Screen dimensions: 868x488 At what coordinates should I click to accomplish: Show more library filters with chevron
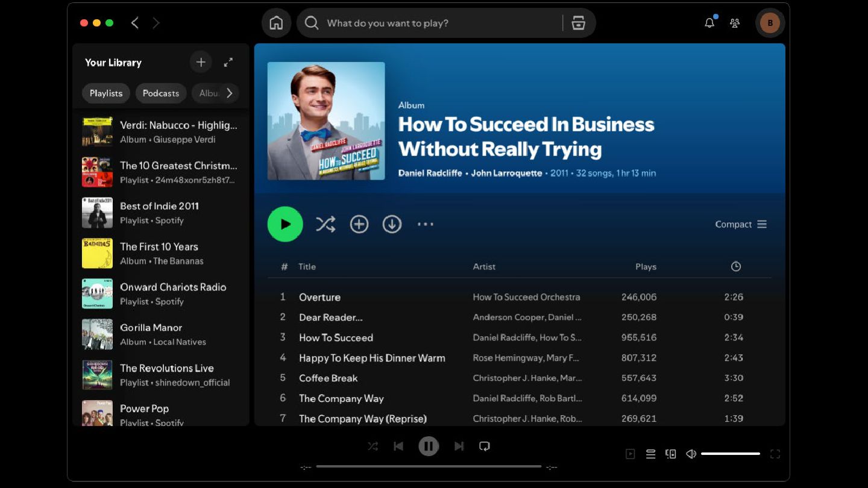(x=229, y=93)
